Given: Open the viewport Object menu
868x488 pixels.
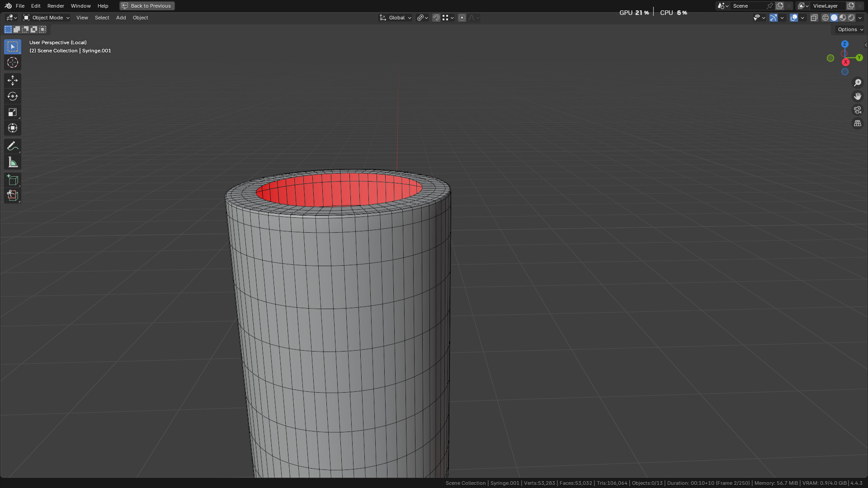Looking at the screenshot, I should (x=140, y=18).
